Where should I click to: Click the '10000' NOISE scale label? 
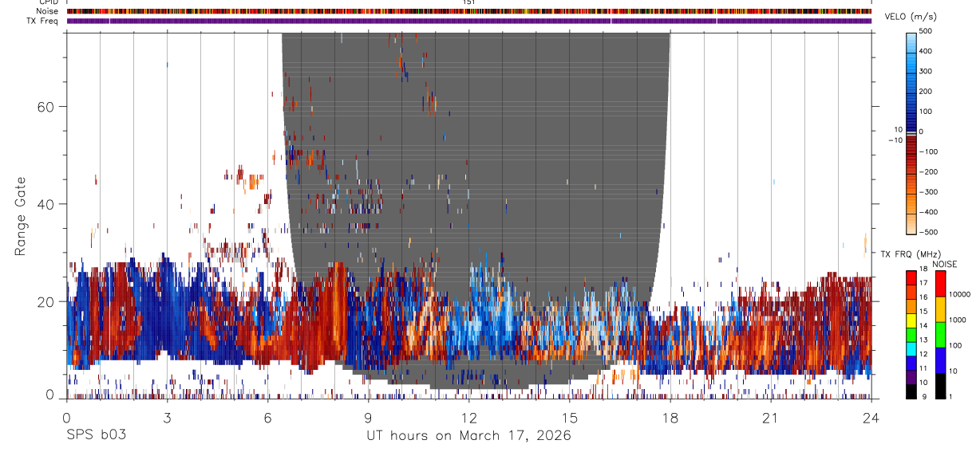pyautogui.click(x=961, y=294)
